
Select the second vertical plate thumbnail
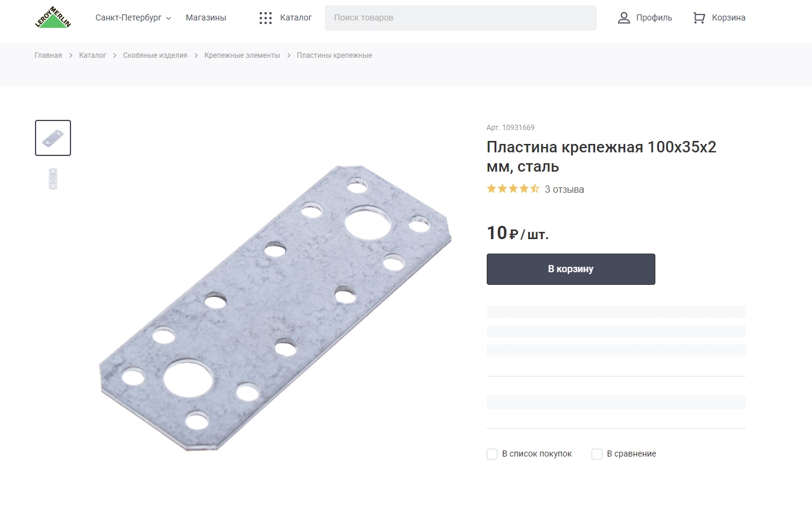53,179
